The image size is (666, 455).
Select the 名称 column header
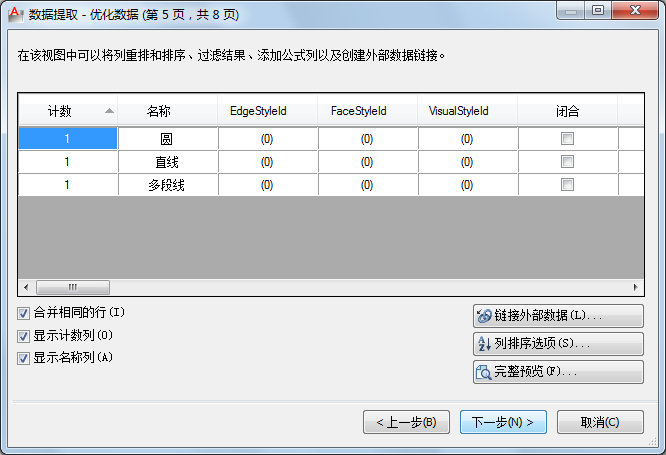pos(167,111)
